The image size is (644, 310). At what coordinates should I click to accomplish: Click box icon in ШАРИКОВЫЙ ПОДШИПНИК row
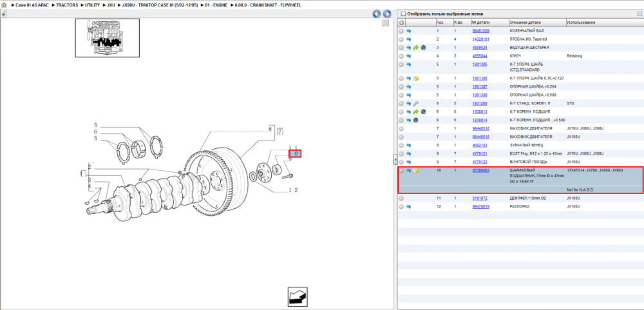415,170
